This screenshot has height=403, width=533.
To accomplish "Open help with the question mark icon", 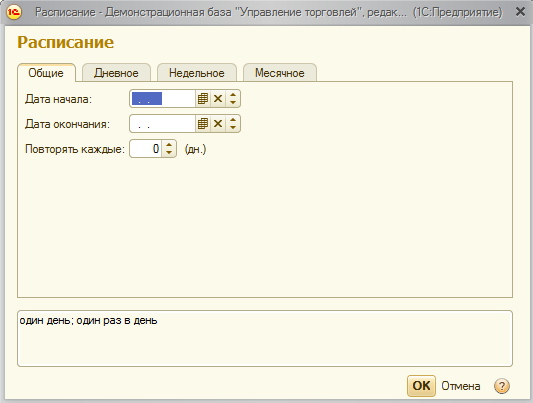I will pyautogui.click(x=502, y=386).
